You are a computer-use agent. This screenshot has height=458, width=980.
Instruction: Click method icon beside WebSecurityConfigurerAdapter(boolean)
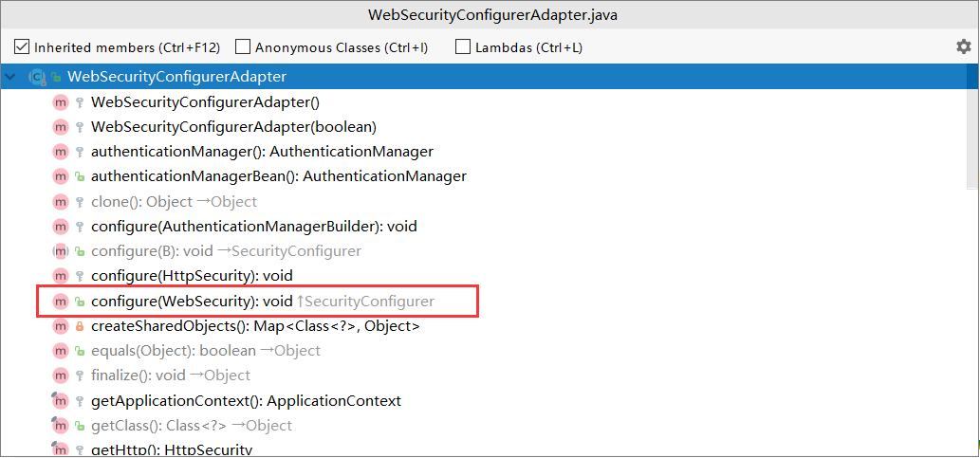pos(61,126)
